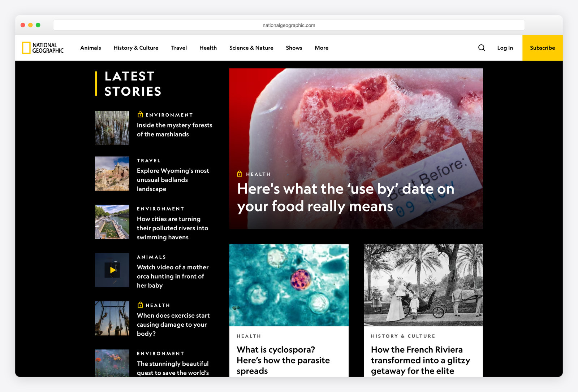Click lock icon on featured Health story
578x392 pixels.
240,174
